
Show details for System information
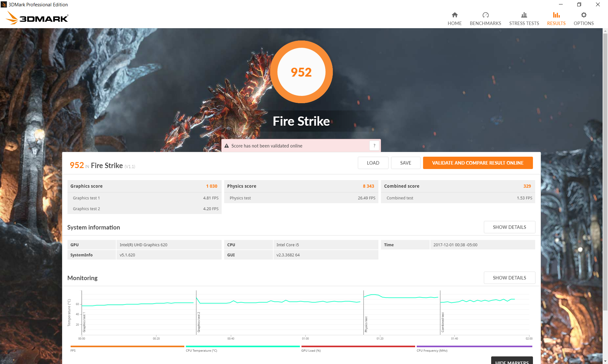pyautogui.click(x=509, y=227)
